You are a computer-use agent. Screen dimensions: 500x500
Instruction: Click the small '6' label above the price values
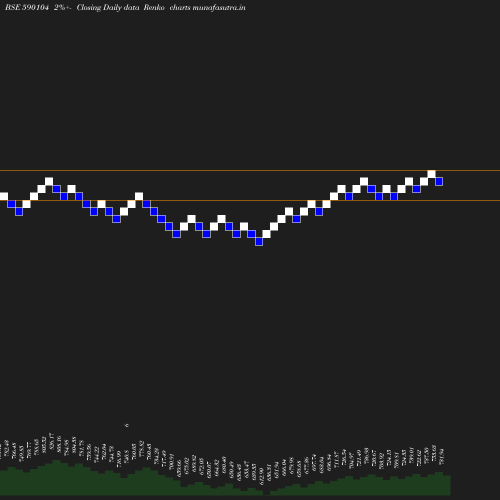pyautogui.click(x=127, y=425)
